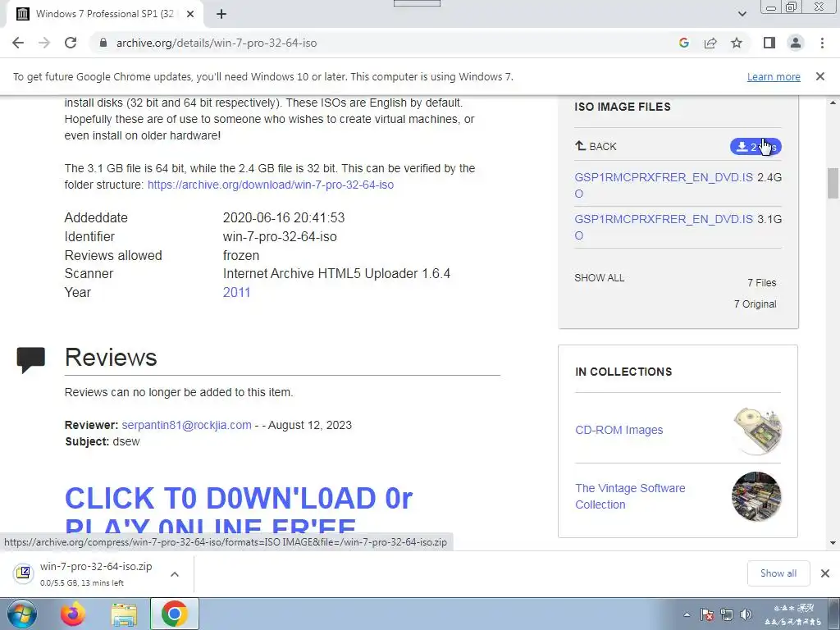Open Windows Explorer from the taskbar

124,614
